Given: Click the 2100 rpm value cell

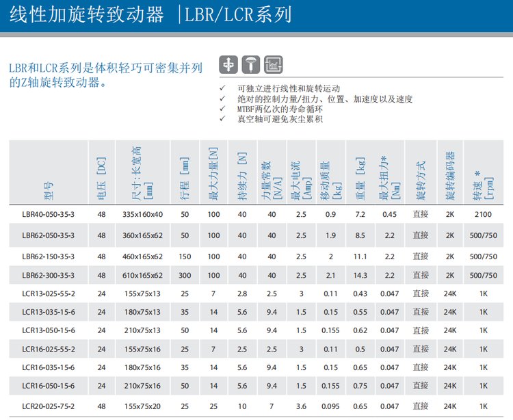Looking at the screenshot, I should coord(483,215).
